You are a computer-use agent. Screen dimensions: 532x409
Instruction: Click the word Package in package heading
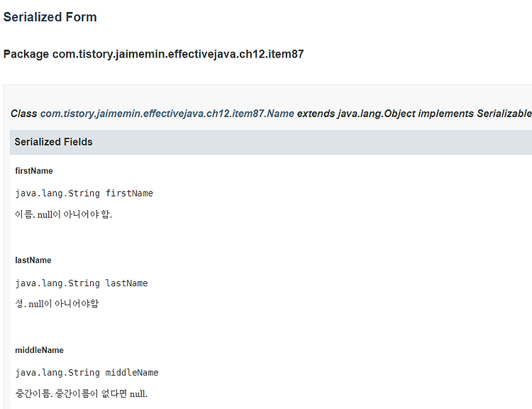[x=26, y=54]
